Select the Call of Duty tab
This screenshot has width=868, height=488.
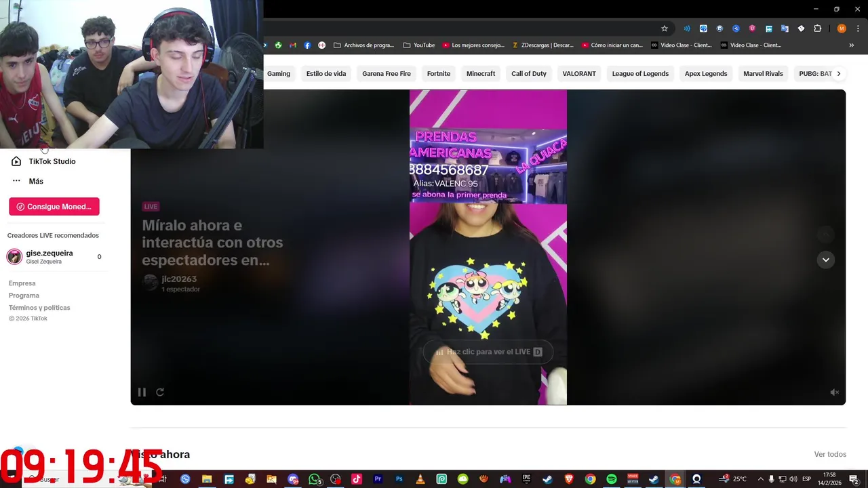coord(529,74)
